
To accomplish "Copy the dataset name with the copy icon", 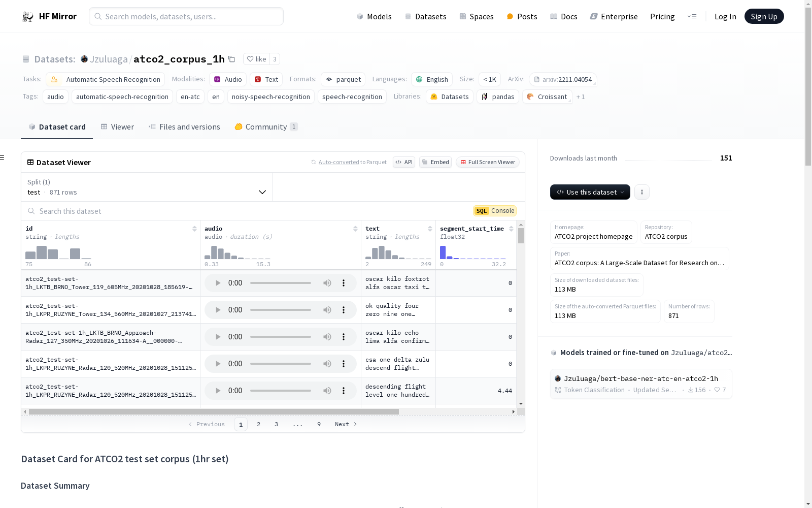I will coord(231,59).
